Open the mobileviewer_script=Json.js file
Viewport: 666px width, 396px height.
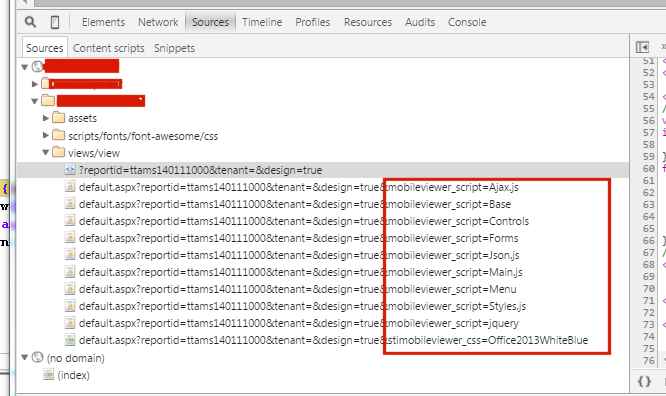tap(299, 255)
